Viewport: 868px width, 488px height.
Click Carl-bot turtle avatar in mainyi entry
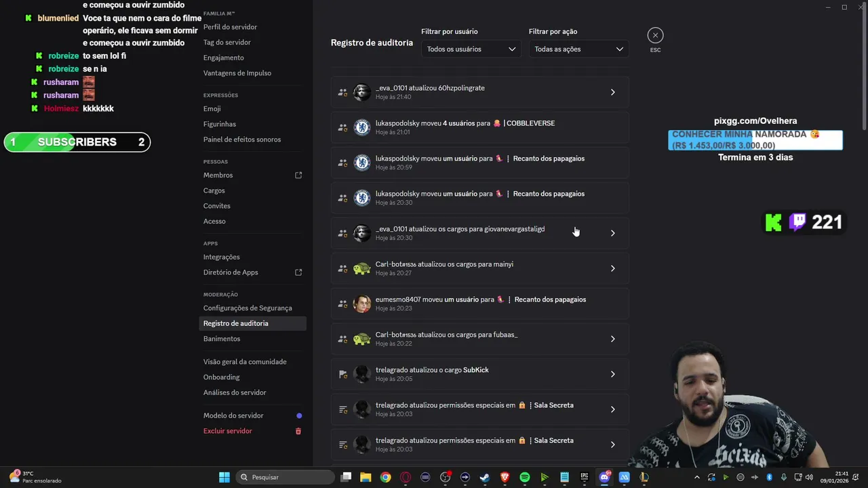[362, 268]
